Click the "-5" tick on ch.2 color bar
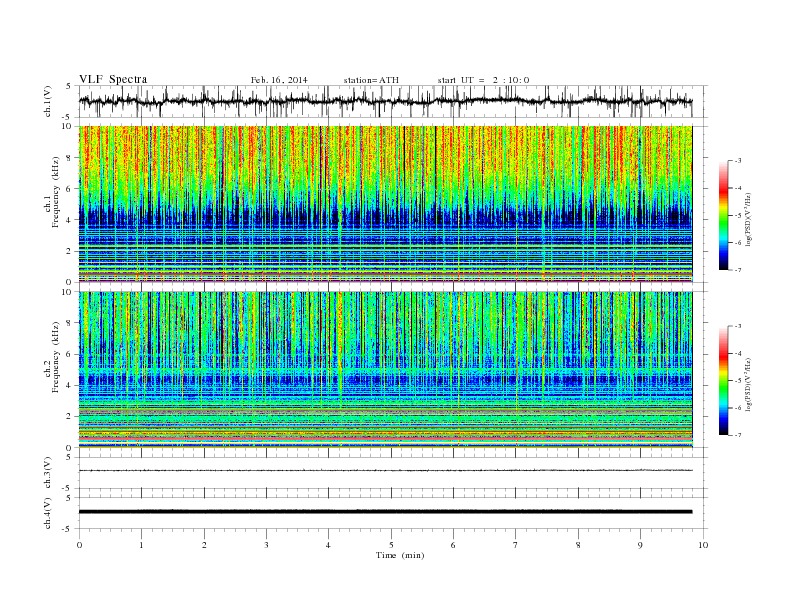 pos(738,381)
